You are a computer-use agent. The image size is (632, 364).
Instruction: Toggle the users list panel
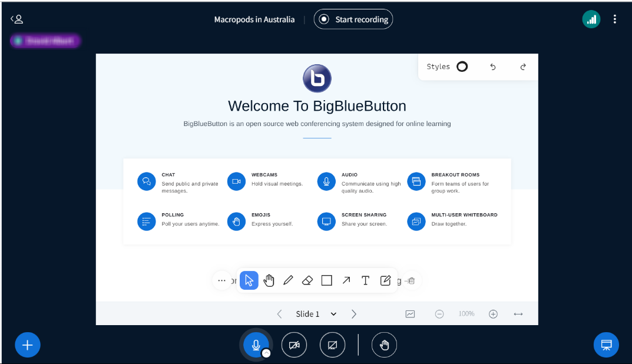(x=16, y=19)
